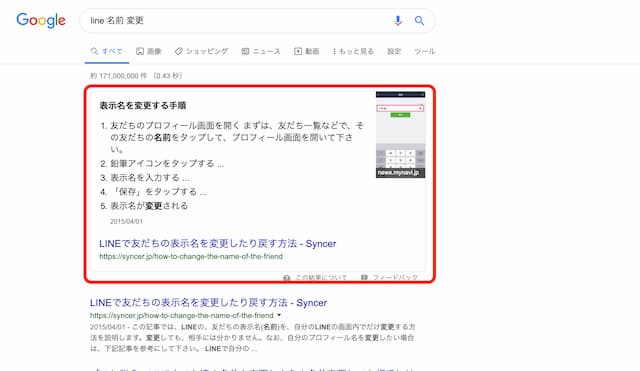Open first organic result Syncer title
Image resolution: width=640 pixels, height=371 pixels.
(209, 303)
